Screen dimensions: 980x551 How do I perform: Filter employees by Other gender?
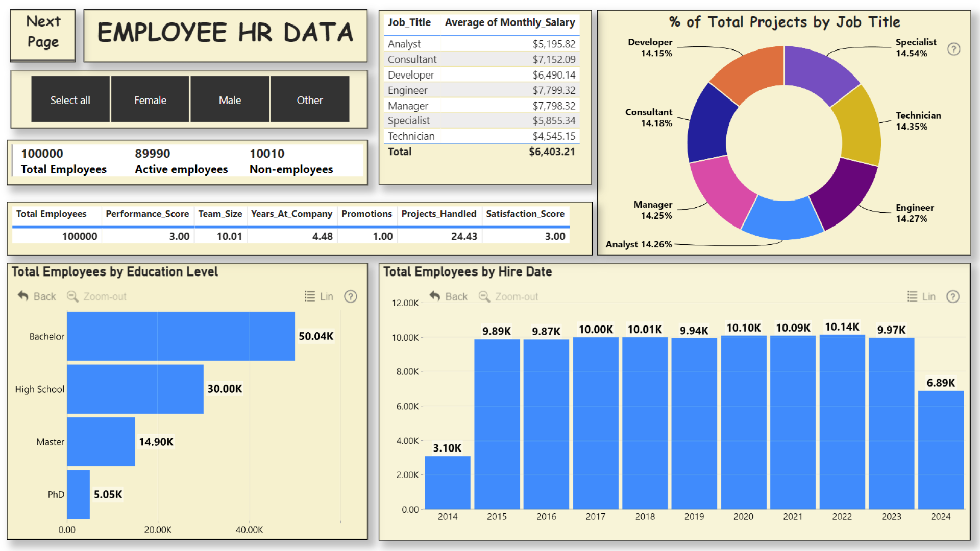(310, 99)
